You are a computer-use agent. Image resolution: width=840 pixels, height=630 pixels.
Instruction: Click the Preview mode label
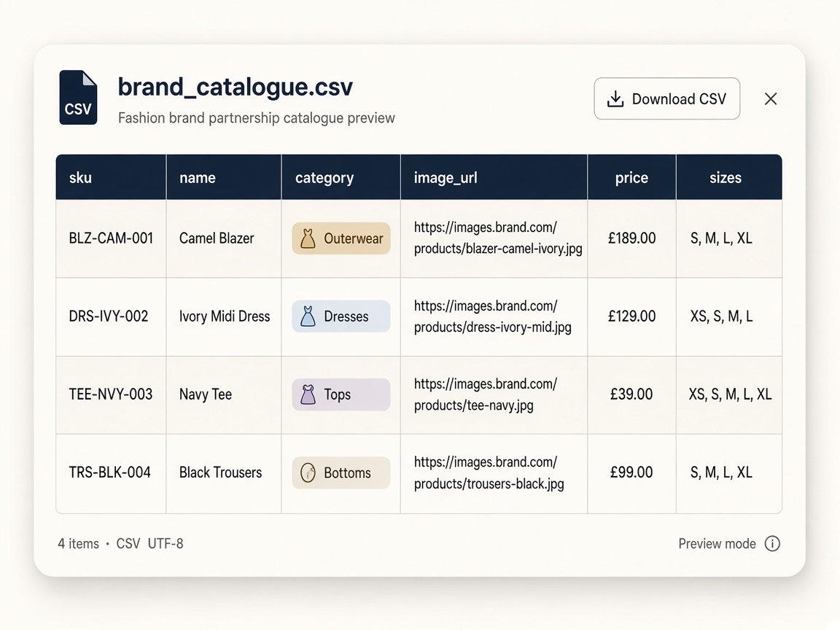[x=717, y=544]
